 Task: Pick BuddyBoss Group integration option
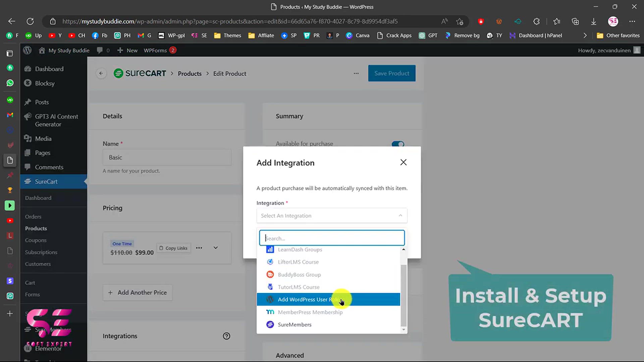click(328, 275)
